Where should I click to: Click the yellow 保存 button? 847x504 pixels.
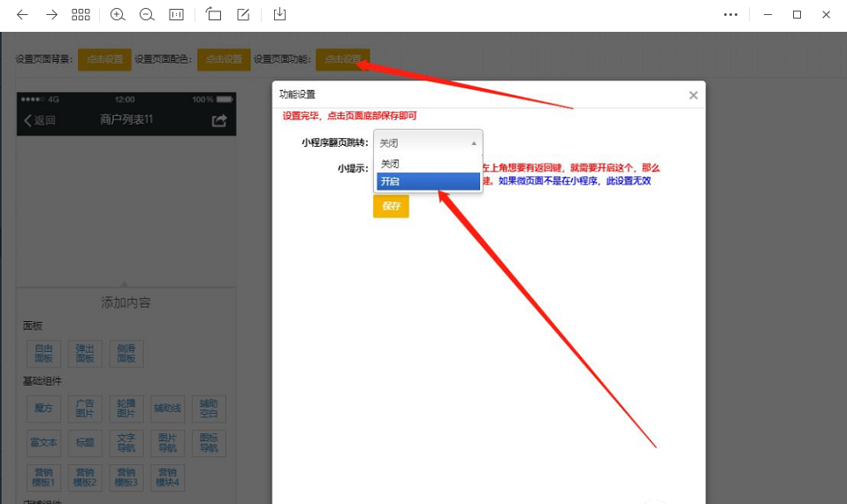pos(391,206)
